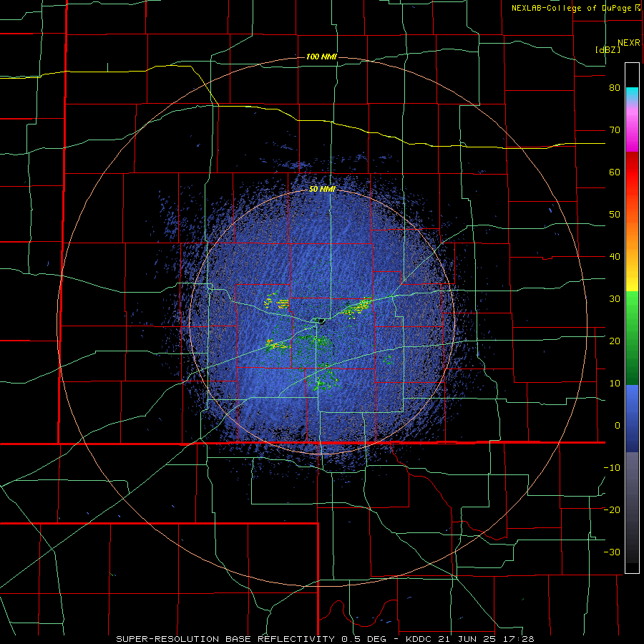The height and width of the screenshot is (644, 644).
Task: Click the 60 value on the dBZ scale
Action: 615,172
